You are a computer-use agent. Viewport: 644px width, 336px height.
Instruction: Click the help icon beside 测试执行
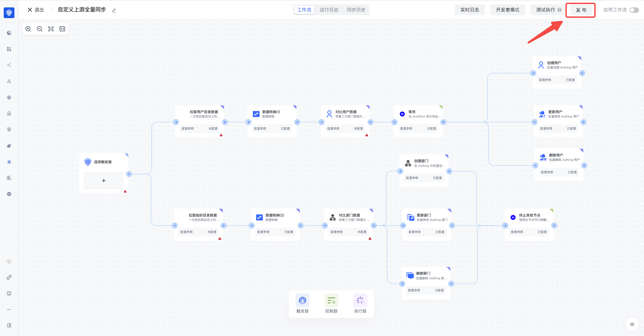(559, 10)
